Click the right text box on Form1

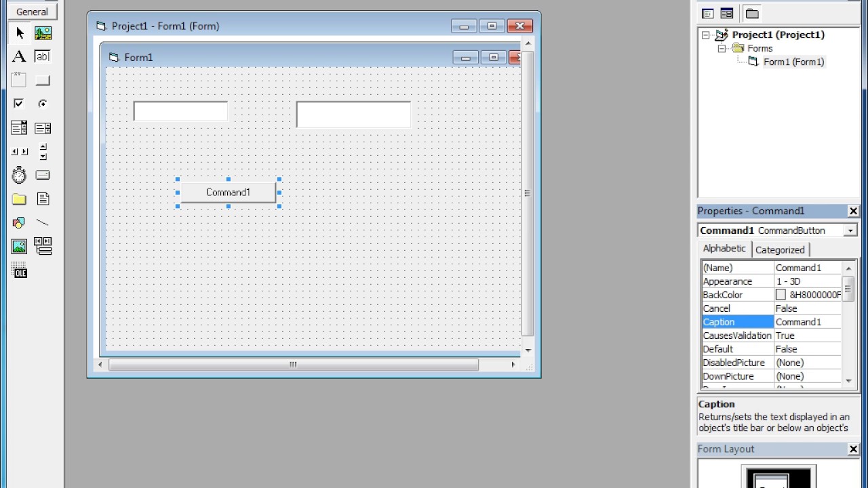[353, 115]
